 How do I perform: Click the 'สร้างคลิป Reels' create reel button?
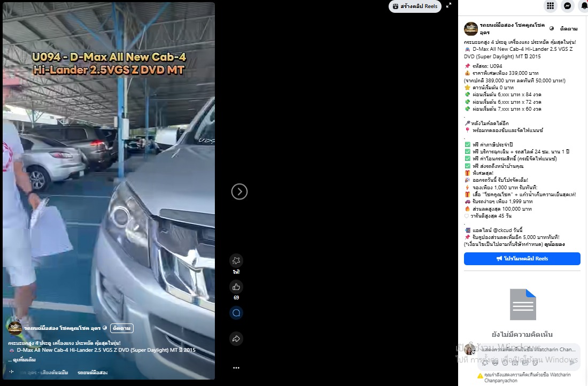tap(415, 6)
